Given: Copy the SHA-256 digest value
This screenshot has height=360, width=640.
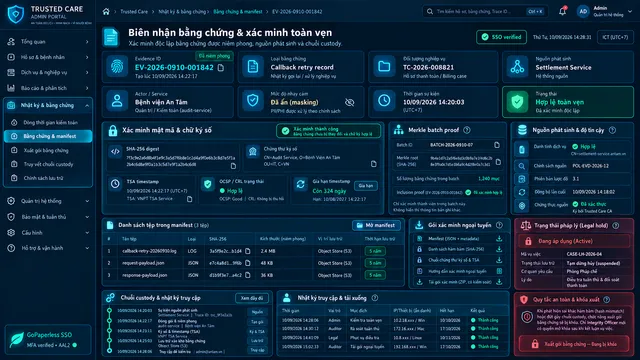Looking at the screenshot, I should (x=233, y=166).
